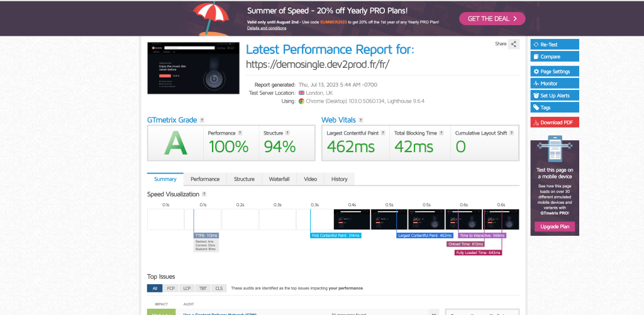Click the London, UK server location
Viewport: 644px width, 315px height.
[319, 93]
